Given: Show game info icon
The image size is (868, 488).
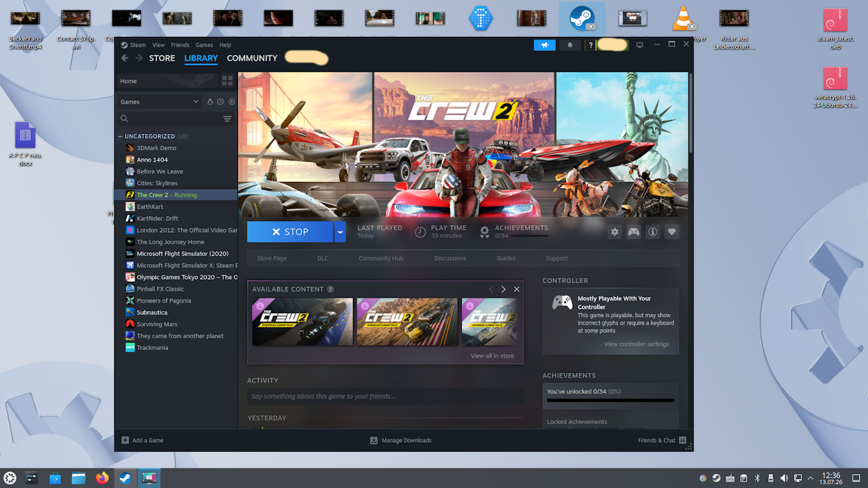Looking at the screenshot, I should point(653,232).
